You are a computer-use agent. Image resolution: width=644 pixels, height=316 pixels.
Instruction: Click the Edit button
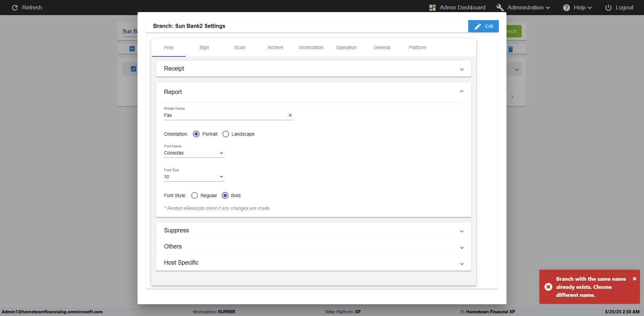pyautogui.click(x=483, y=26)
